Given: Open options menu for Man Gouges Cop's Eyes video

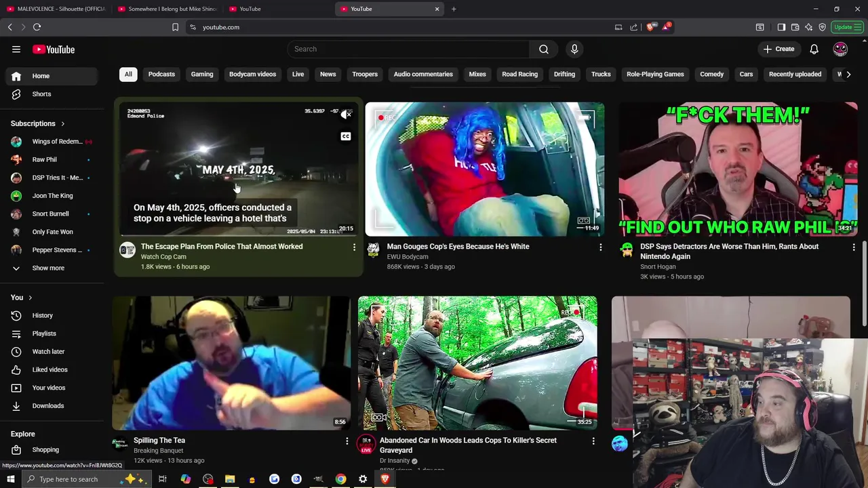Looking at the screenshot, I should (x=600, y=247).
